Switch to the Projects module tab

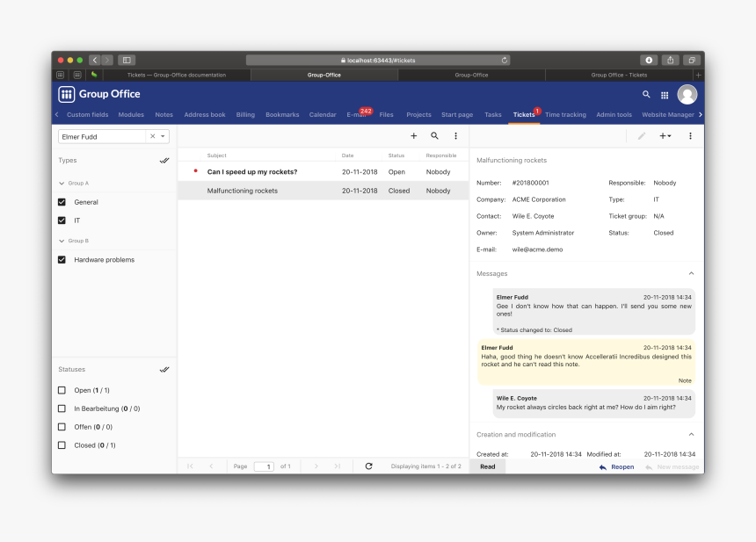click(418, 115)
